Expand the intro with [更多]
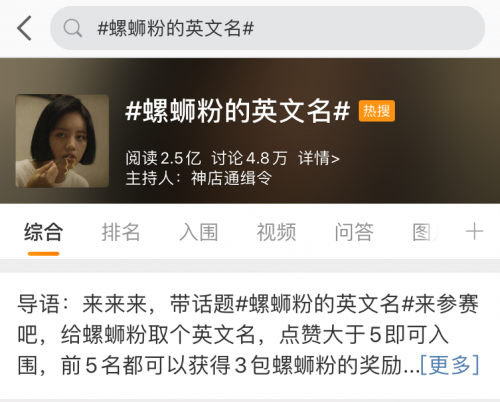500x402 pixels. click(x=450, y=365)
